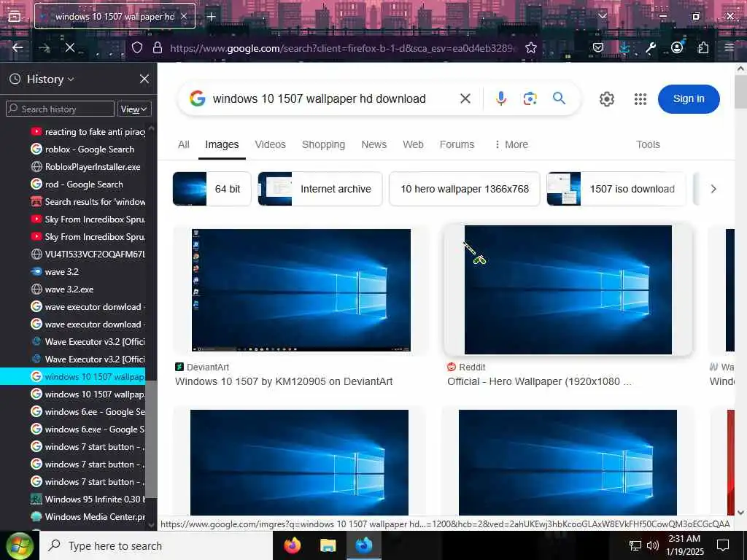
Task: Open the volume control in tray
Action: [x=653, y=545]
